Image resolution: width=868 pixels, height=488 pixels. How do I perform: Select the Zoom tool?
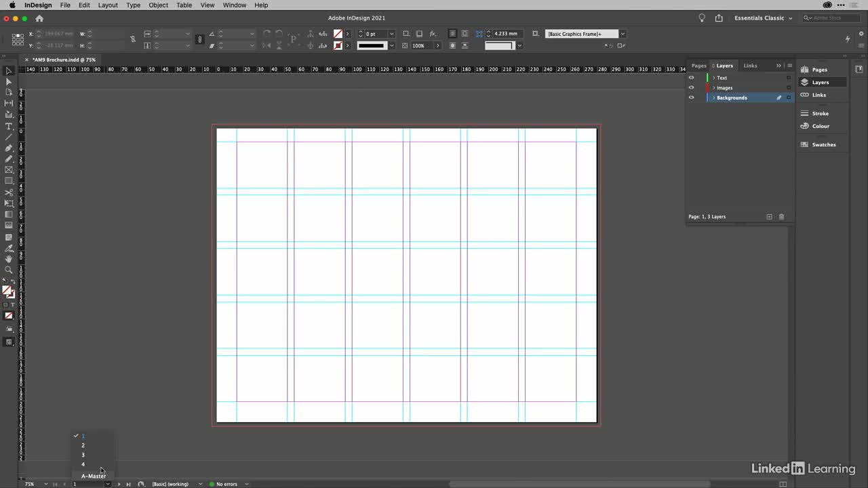pyautogui.click(x=9, y=270)
